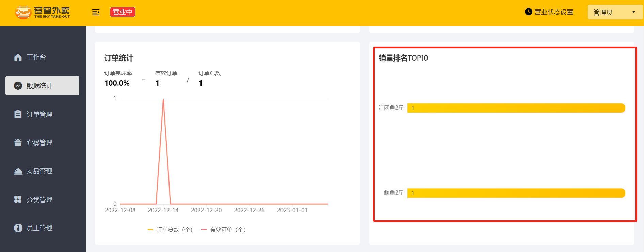This screenshot has width=644, height=252.
Task: Click the clock icon for business status
Action: tap(528, 12)
